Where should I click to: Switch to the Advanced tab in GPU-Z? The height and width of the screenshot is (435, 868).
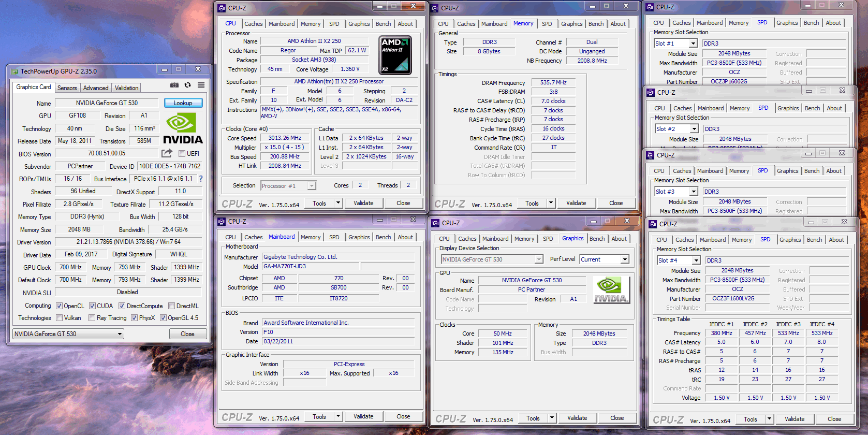[96, 88]
